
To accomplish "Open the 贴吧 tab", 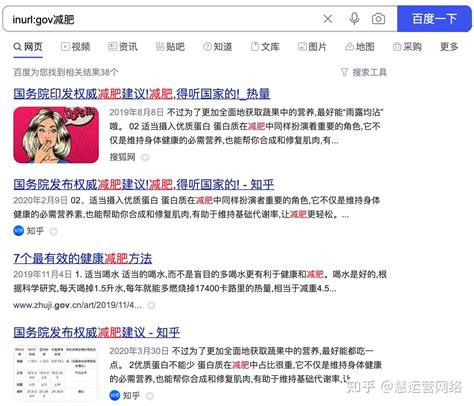I will tap(170, 47).
